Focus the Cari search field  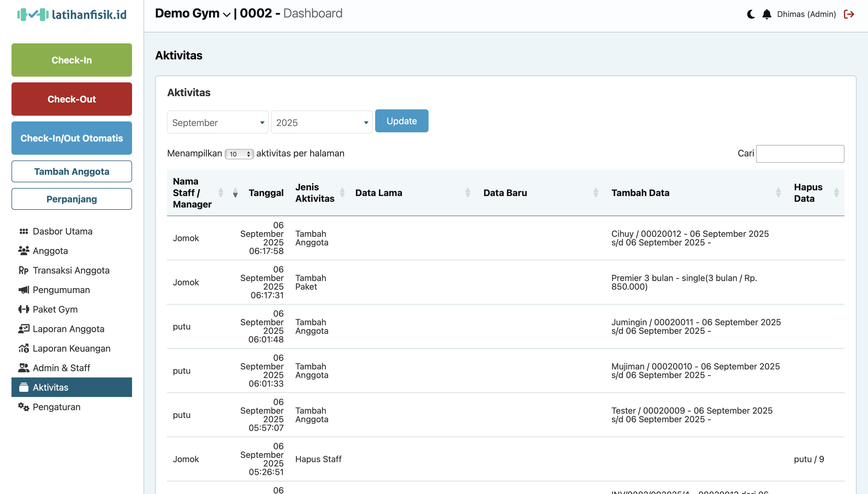[800, 154]
